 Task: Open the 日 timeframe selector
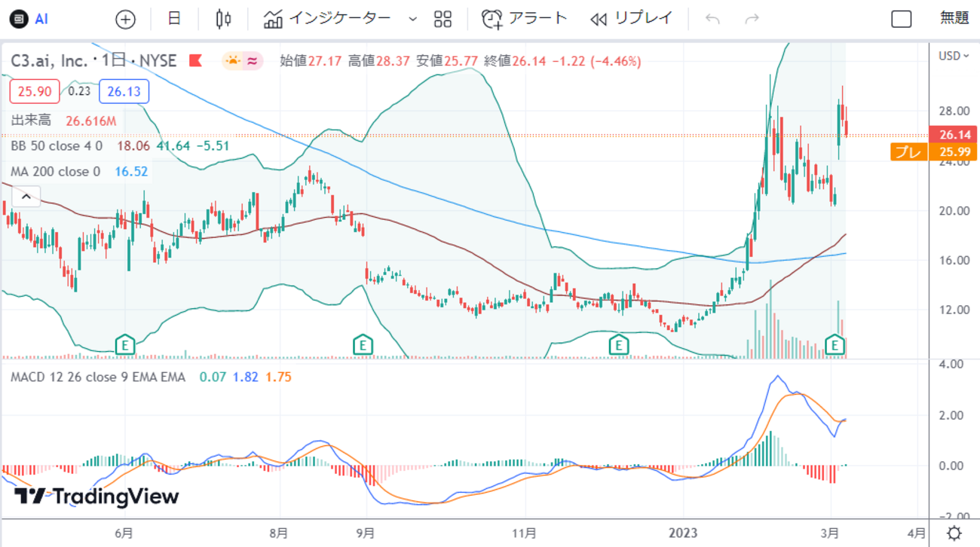(x=173, y=19)
